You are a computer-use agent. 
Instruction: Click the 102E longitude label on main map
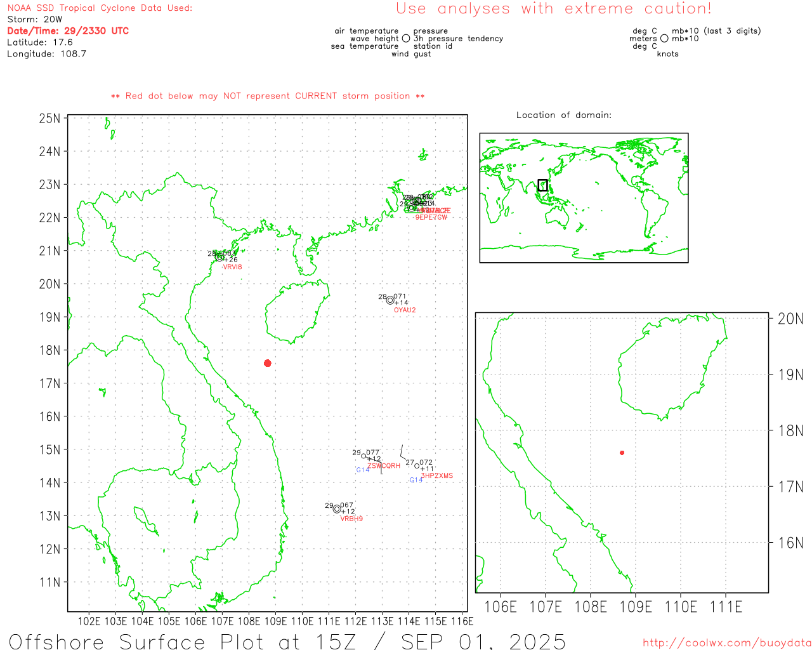(x=89, y=621)
